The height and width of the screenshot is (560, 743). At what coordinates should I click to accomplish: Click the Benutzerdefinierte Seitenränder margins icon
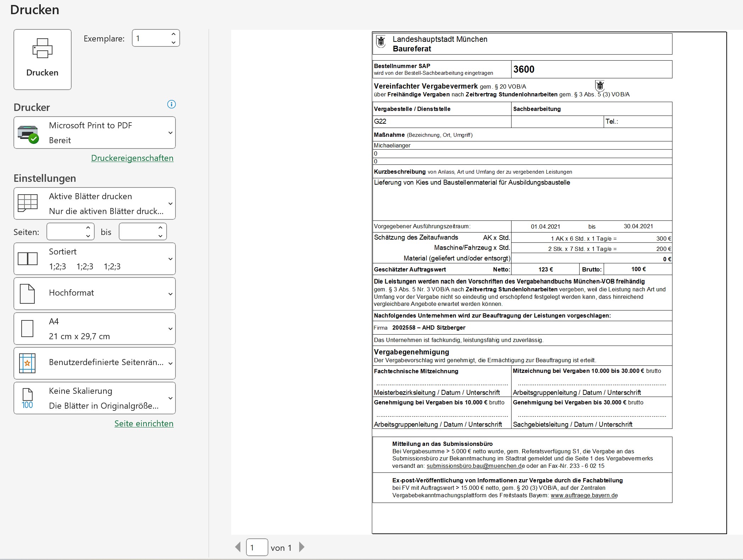(27, 363)
